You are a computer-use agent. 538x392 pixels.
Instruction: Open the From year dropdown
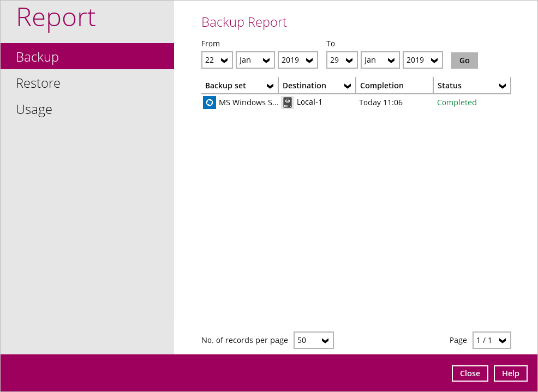point(298,60)
